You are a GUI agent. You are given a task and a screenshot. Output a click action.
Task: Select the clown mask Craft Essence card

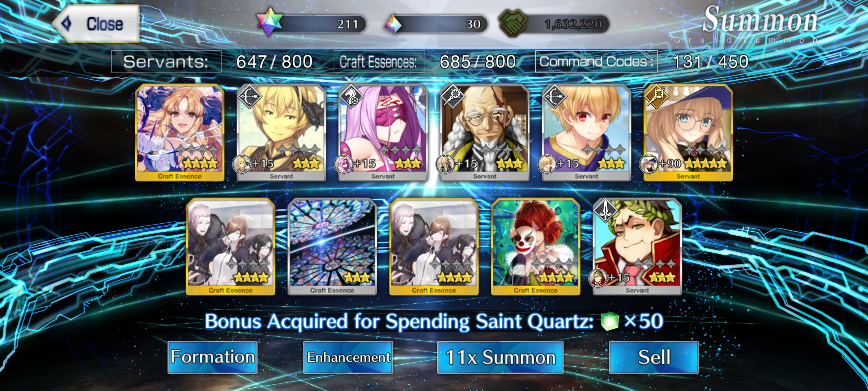point(536,247)
